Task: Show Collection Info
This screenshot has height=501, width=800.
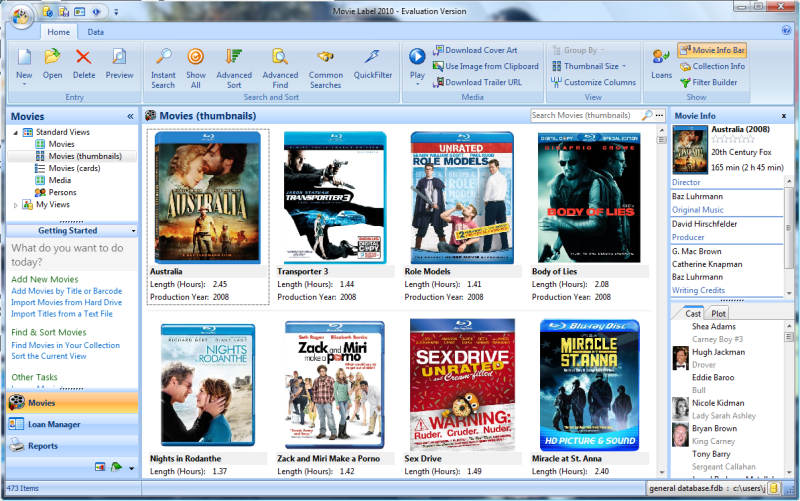Action: [712, 66]
